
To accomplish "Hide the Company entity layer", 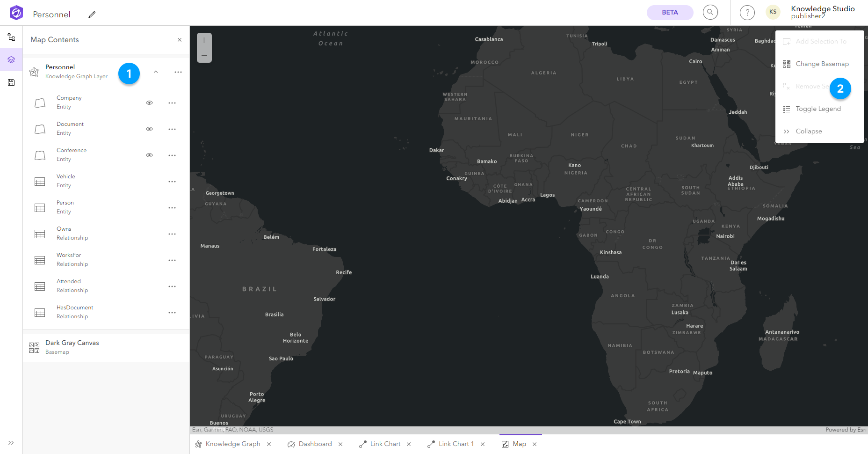I will point(150,103).
